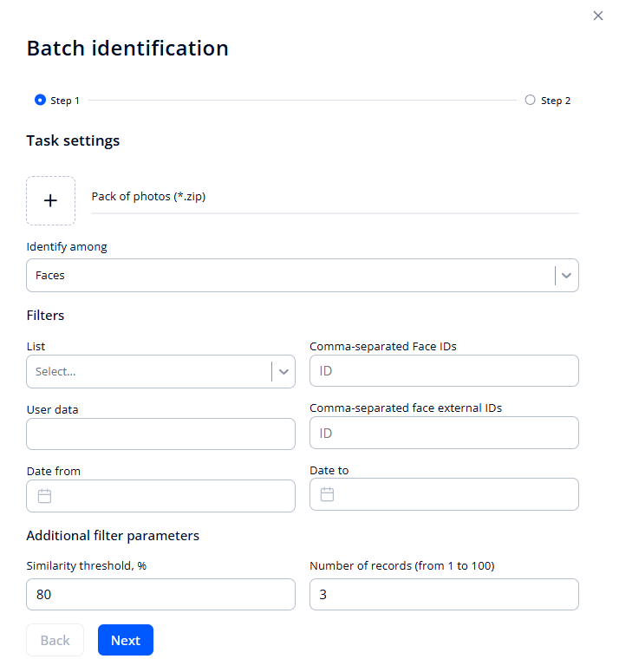This screenshot has height=672, width=619.
Task: Click the Pack of photos (*.zip) field
Action: 334,197
